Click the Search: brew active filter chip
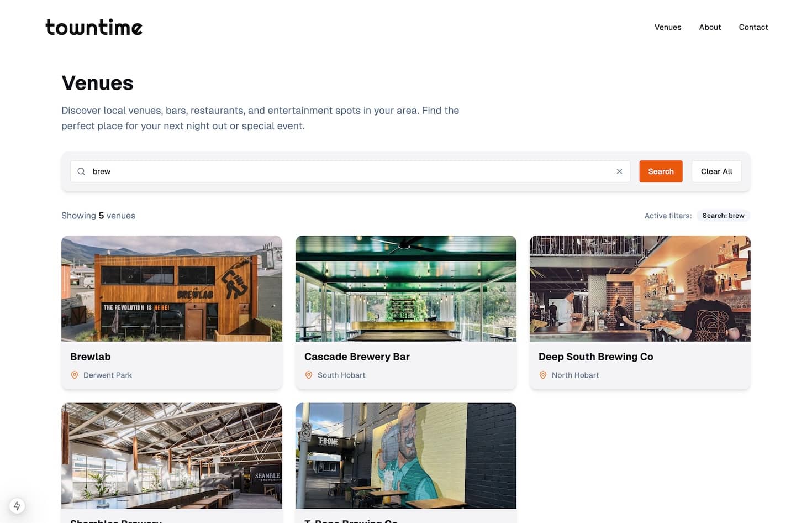 [723, 216]
